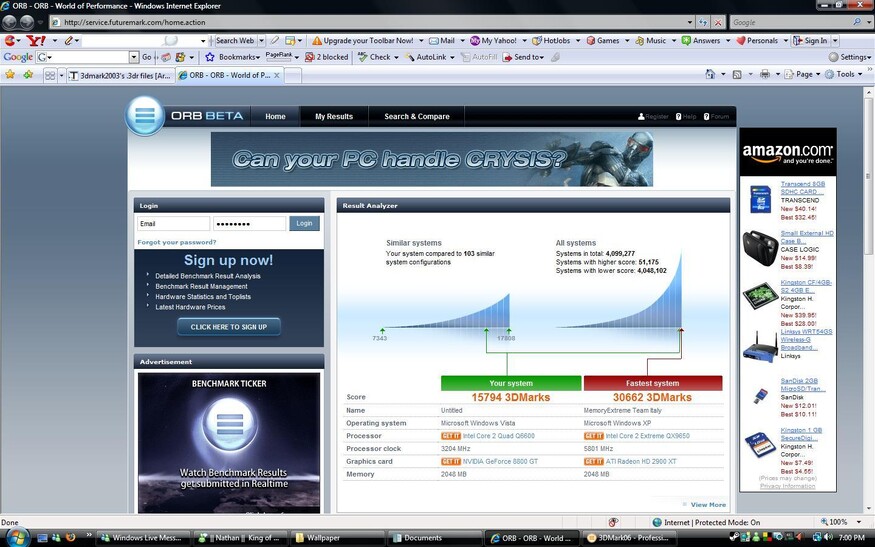Expand the Page menu dropdown

[818, 74]
